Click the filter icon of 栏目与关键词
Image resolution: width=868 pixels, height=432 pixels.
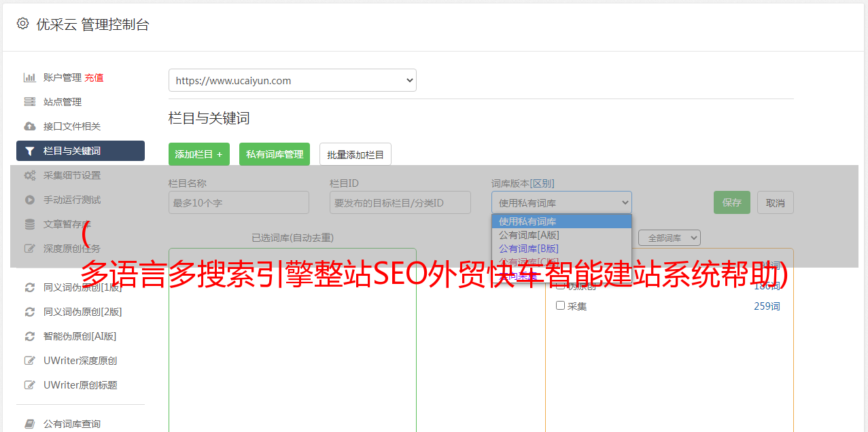(x=30, y=151)
